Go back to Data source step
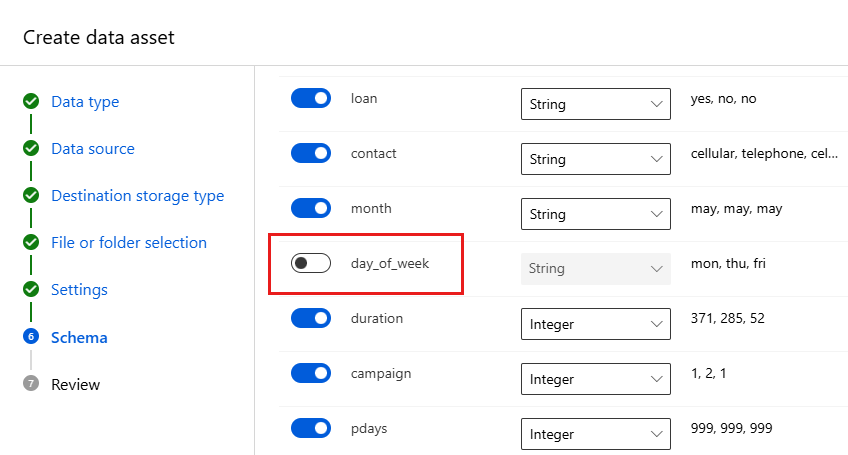Image resolution: width=848 pixels, height=455 pixels. [93, 149]
